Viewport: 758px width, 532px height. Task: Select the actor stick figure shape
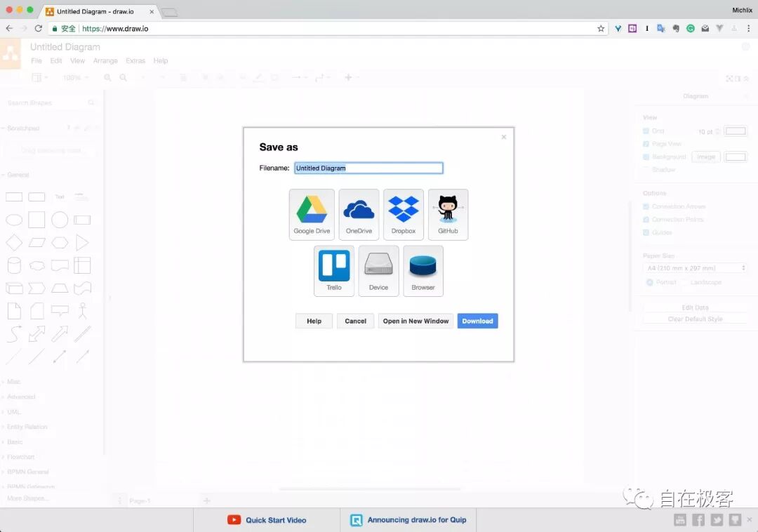pyautogui.click(x=83, y=311)
